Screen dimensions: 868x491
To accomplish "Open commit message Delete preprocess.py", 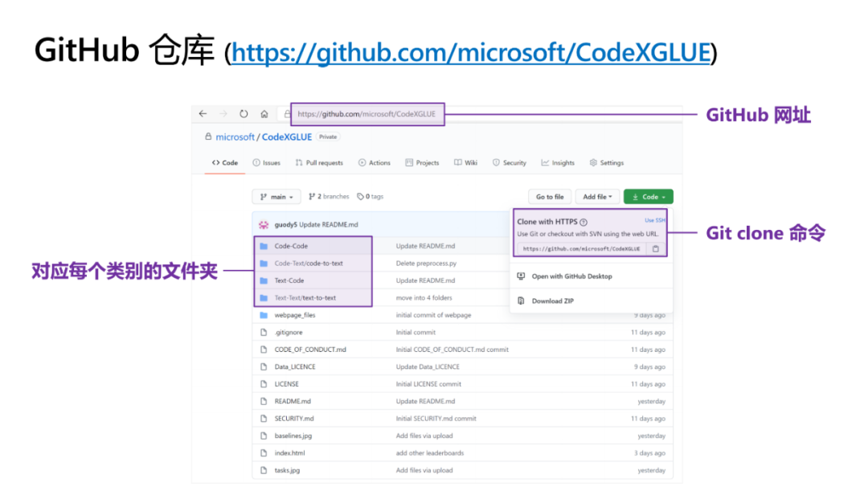I will coord(426,264).
